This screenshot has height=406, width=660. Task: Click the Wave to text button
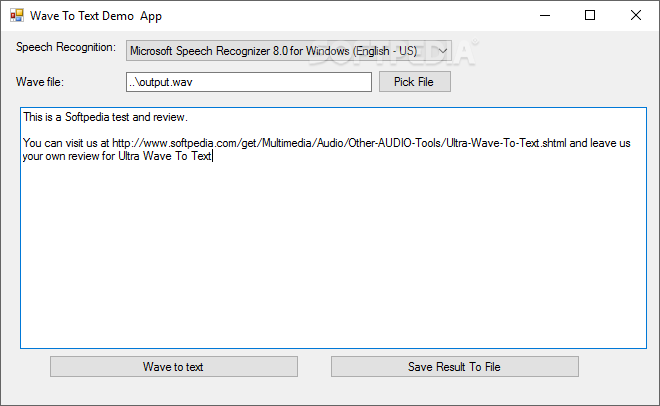pos(174,367)
